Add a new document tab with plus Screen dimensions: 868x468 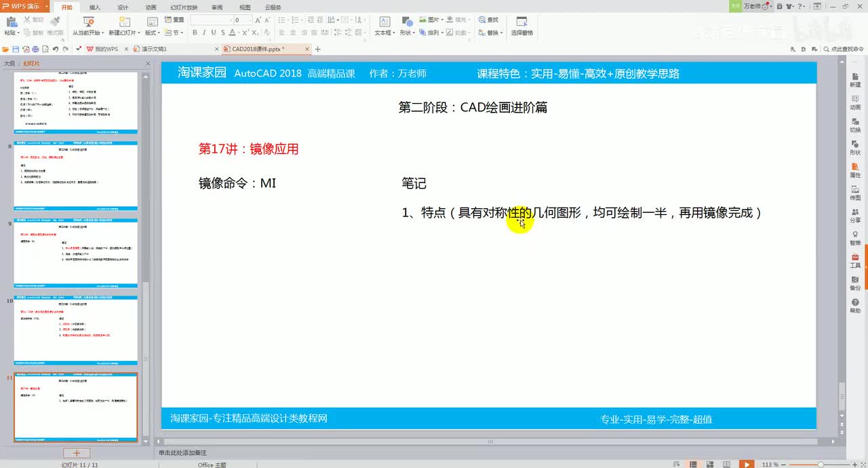point(317,49)
